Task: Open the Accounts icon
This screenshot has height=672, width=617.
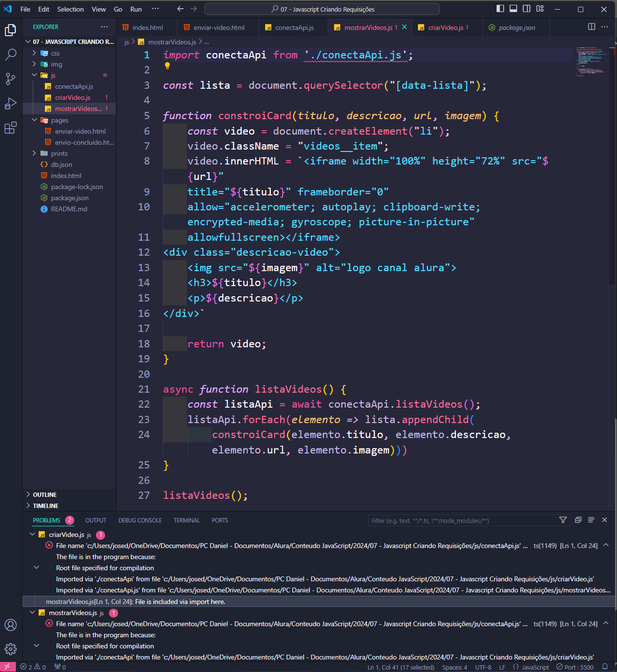Action: click(11, 625)
